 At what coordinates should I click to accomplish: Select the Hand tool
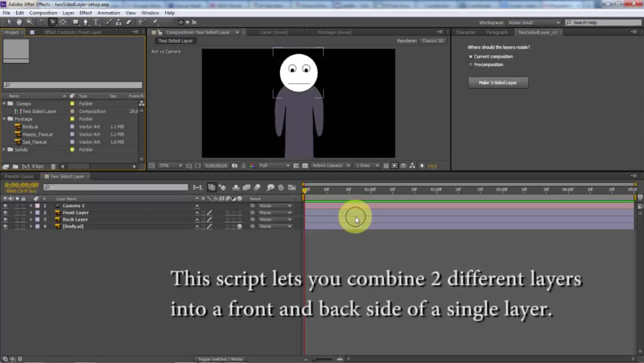(x=19, y=22)
